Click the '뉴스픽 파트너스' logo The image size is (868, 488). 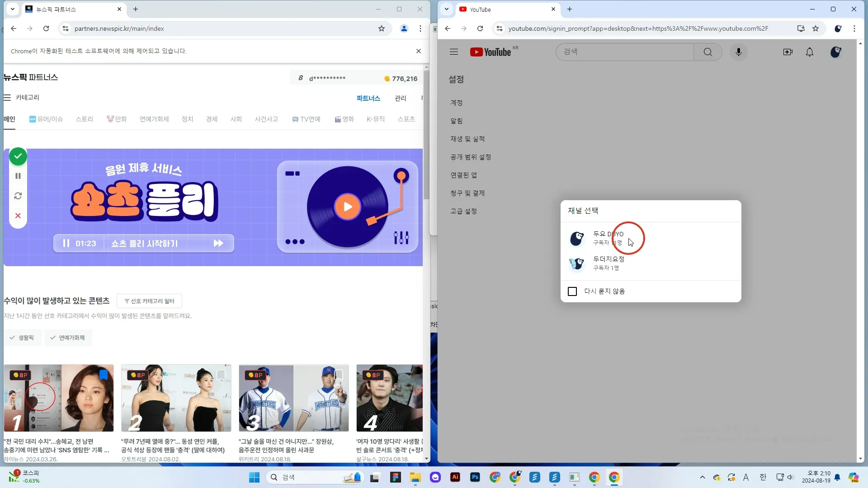31,77
